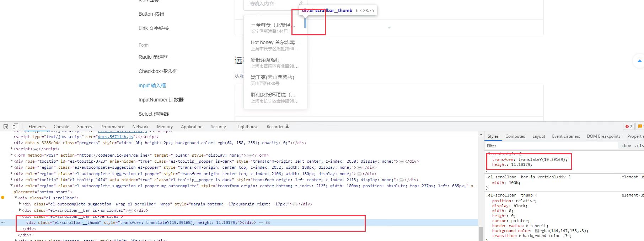This screenshot has width=644, height=241.
Task: Open the gray dropdown caret on page
Action: (x=389, y=27)
